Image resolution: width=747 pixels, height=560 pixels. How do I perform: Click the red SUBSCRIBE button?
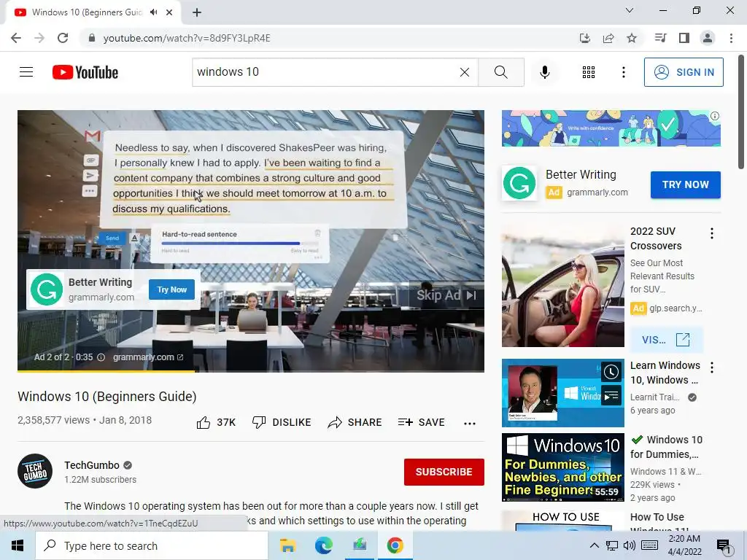444,472
